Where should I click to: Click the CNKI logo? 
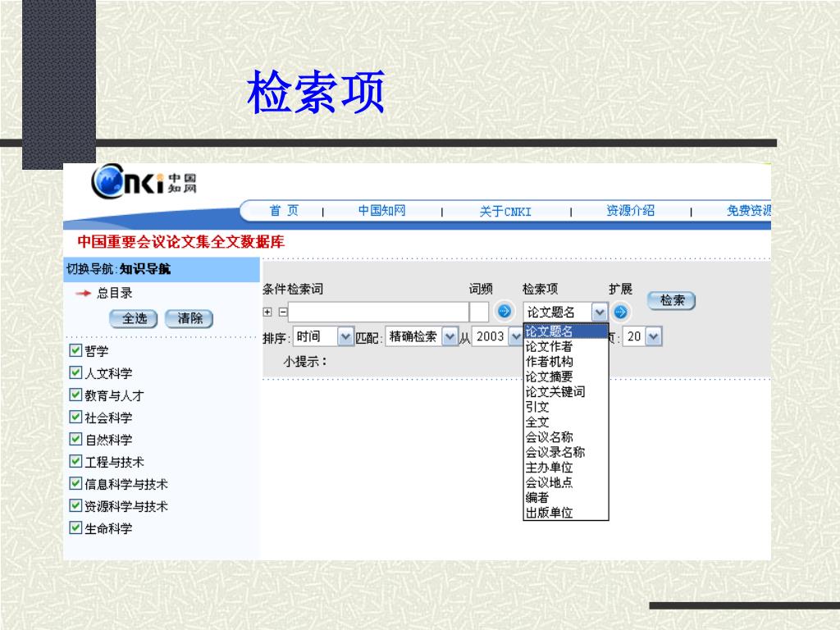144,182
